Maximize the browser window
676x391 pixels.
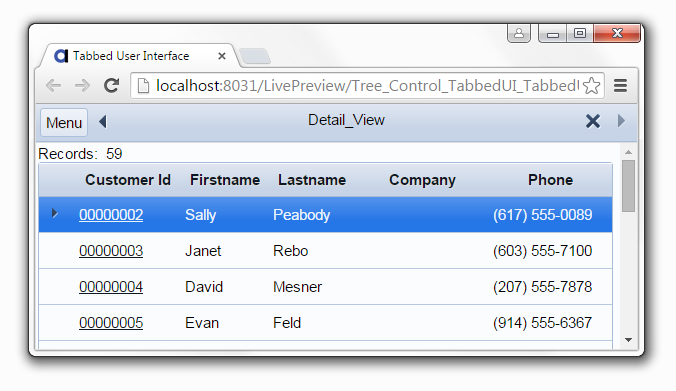click(580, 34)
